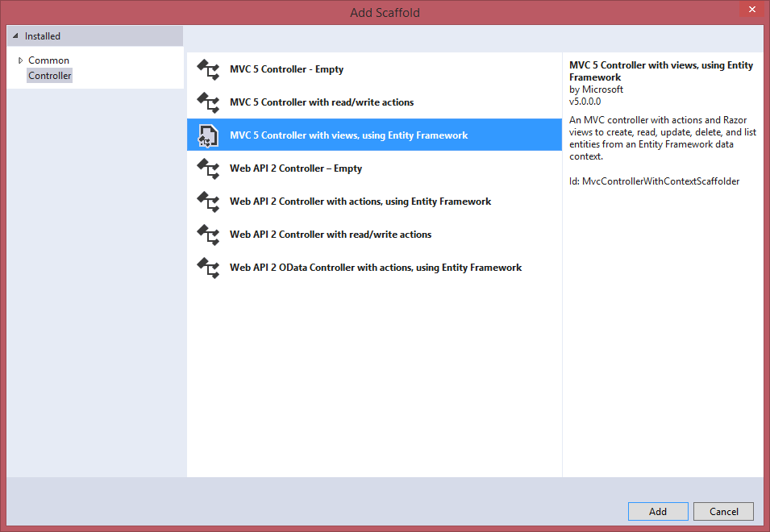The image size is (770, 532).
Task: Close the Add Scaffold dialog
Action: [x=751, y=10]
